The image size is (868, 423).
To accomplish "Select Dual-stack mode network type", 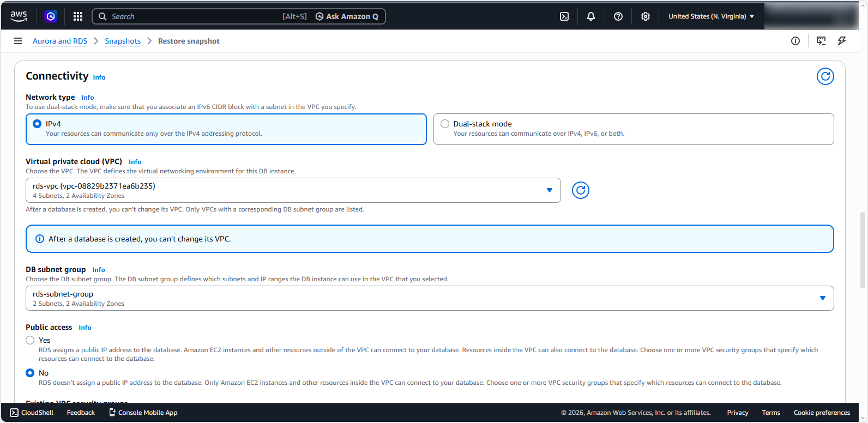I will click(x=445, y=124).
